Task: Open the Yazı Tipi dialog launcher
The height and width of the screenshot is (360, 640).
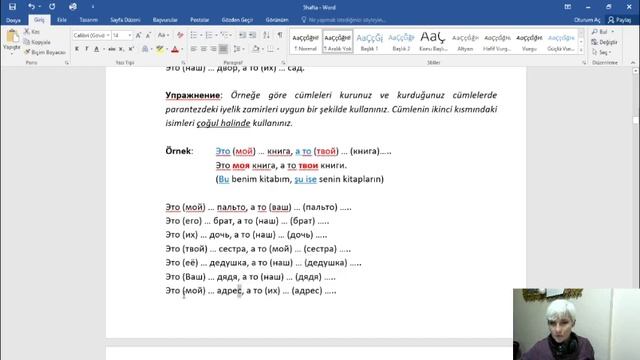Action: (183, 62)
